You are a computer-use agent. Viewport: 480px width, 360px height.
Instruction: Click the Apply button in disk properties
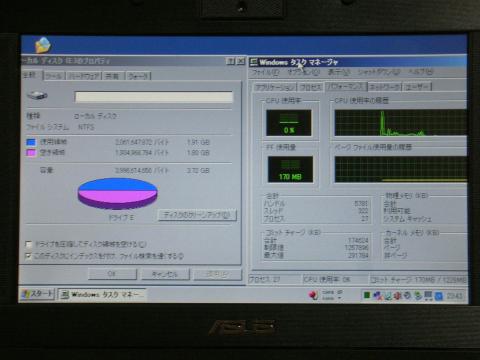pos(217,274)
